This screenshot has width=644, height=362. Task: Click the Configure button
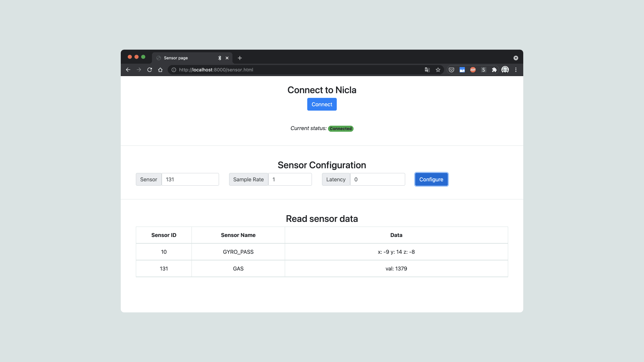(x=431, y=179)
